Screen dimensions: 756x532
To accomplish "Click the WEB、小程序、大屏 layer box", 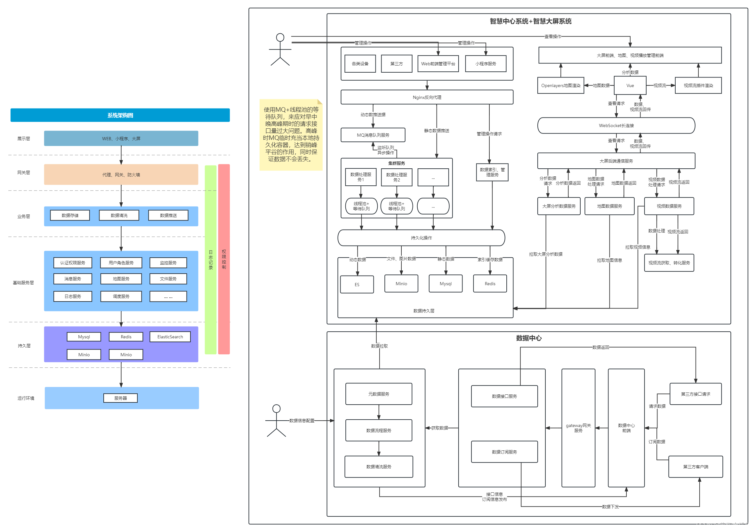I will [121, 139].
